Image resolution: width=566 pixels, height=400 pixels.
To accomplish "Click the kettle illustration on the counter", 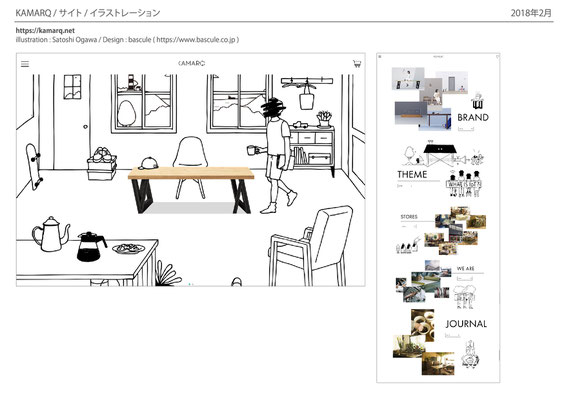I will click(x=51, y=234).
